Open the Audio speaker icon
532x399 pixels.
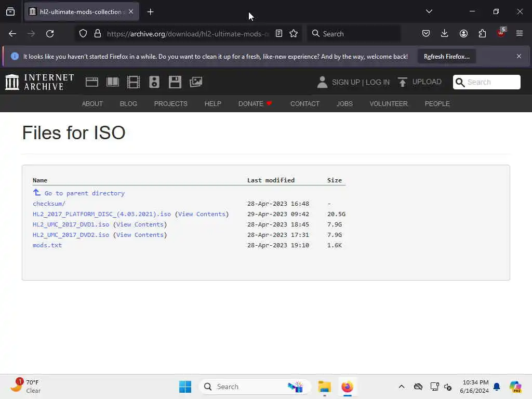pyautogui.click(x=154, y=82)
